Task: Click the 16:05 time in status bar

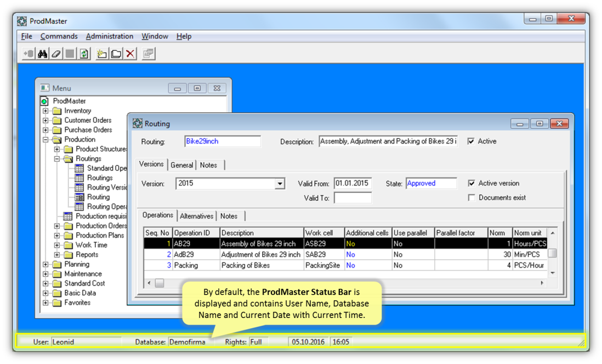Action: (341, 342)
